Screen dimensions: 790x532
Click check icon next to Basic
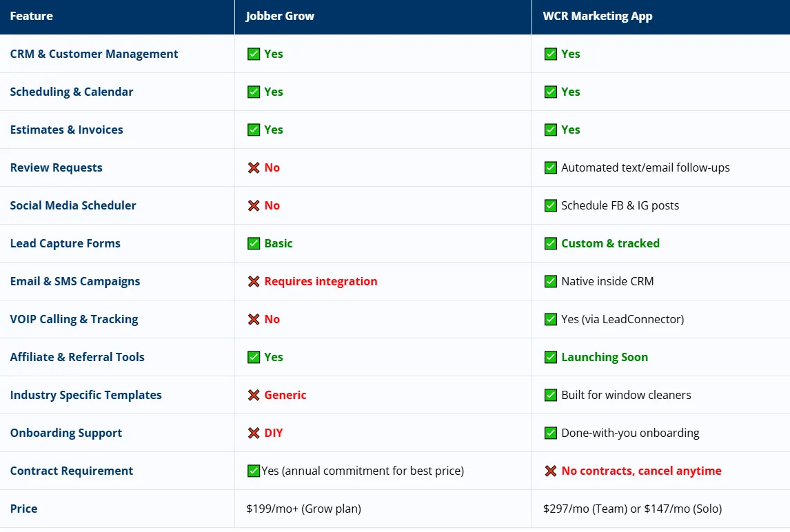point(254,243)
